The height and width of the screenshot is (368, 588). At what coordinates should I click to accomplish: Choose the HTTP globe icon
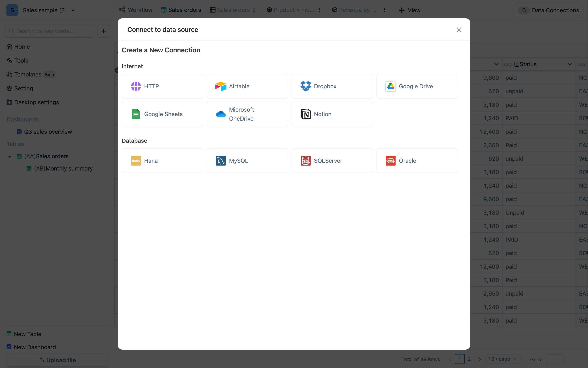[136, 86]
